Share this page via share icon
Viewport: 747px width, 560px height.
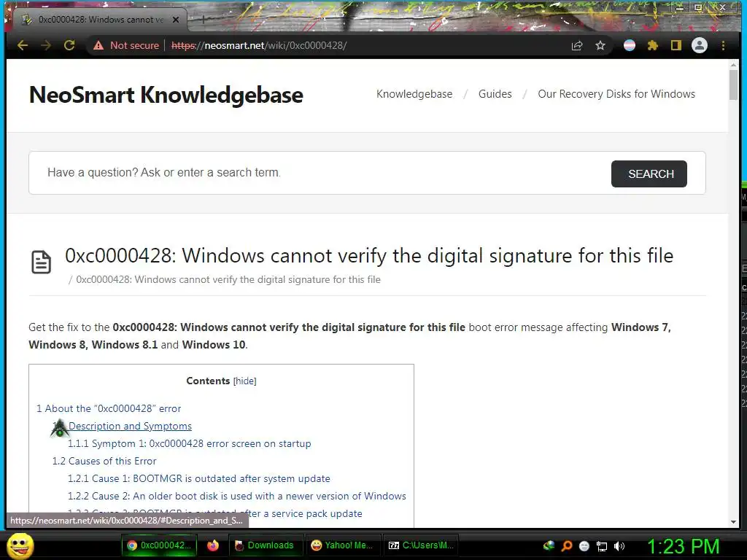(577, 45)
